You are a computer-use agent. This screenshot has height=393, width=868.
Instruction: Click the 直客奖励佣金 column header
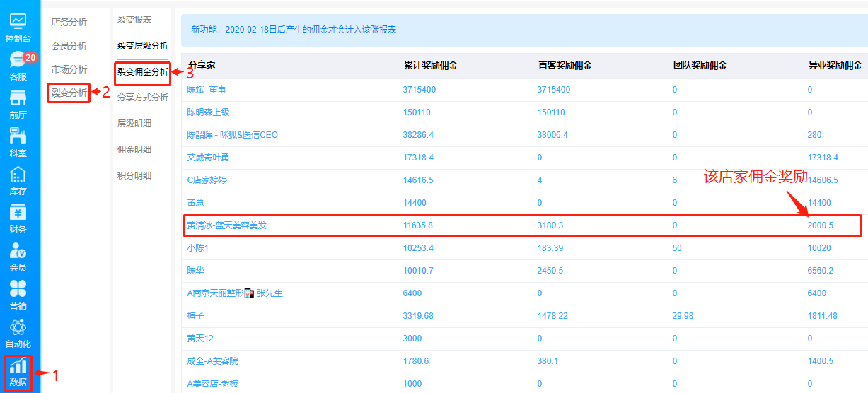click(x=565, y=66)
